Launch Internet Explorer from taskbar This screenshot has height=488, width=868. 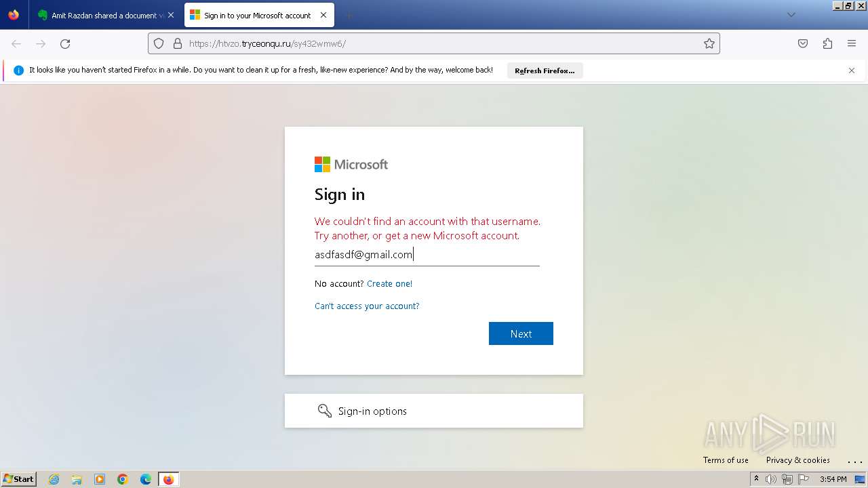coord(54,479)
